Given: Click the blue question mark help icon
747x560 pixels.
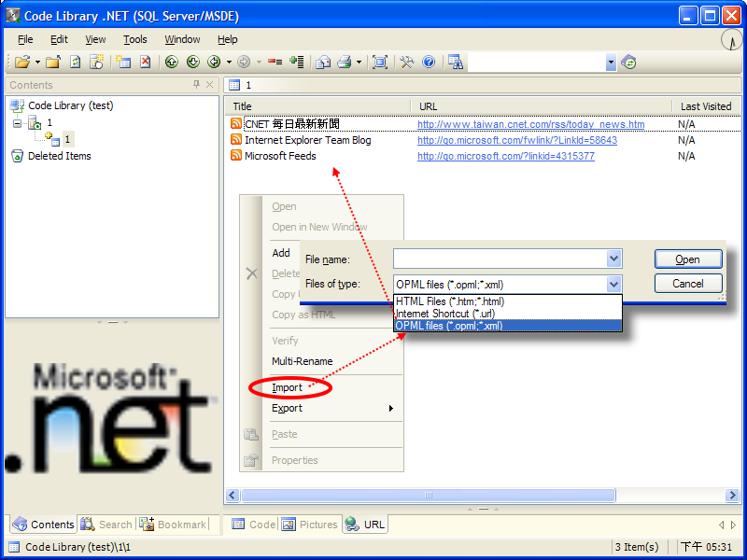Looking at the screenshot, I should coord(429,62).
